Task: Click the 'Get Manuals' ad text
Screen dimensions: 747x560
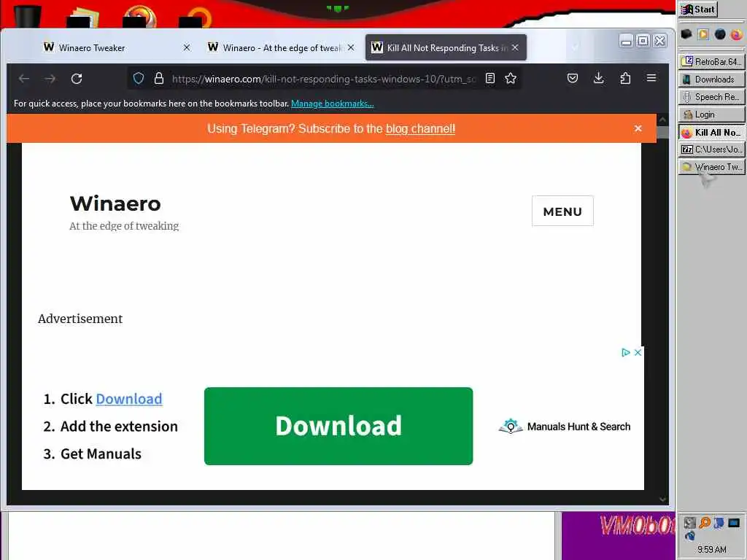Action: 101,454
